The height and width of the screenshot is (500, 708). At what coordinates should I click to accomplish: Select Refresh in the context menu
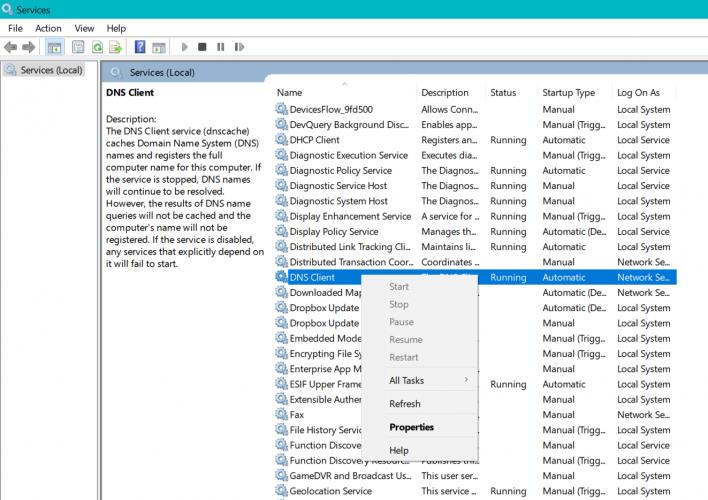(404, 404)
